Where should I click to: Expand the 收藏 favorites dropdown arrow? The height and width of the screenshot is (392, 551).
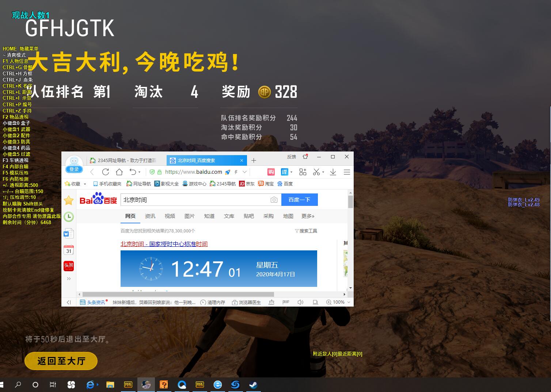click(x=85, y=184)
